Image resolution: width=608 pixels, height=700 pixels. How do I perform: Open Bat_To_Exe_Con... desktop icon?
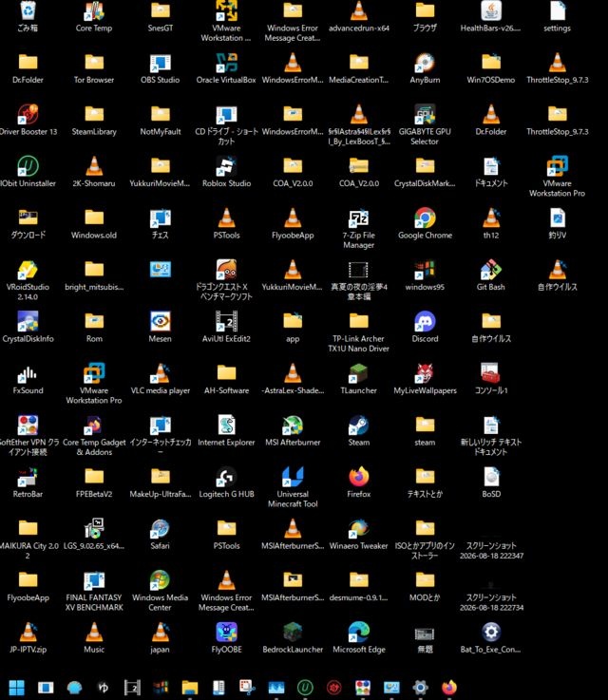pos(491,633)
